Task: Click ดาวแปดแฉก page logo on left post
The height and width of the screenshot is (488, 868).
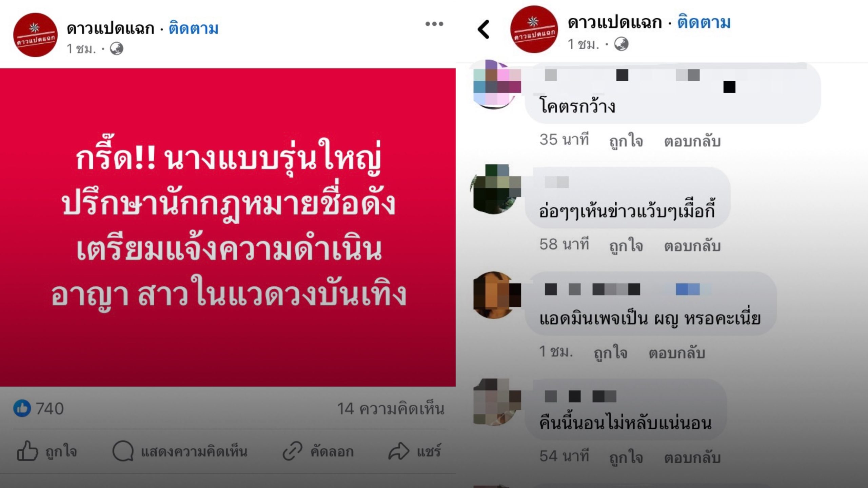Action: (35, 35)
